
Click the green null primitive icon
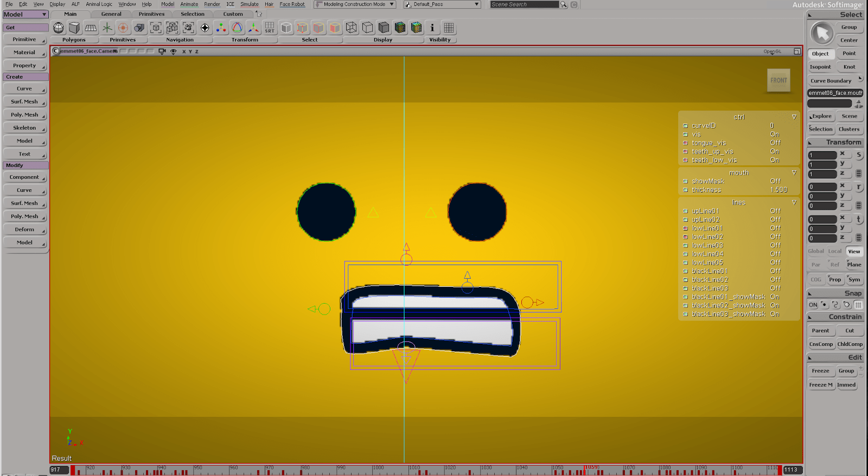pyautogui.click(x=107, y=28)
